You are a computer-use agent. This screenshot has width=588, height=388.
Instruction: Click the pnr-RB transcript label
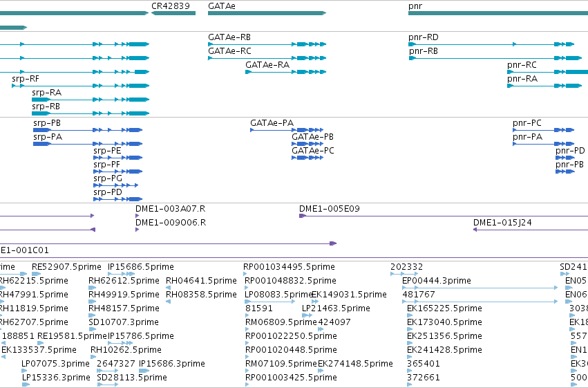coord(424,51)
